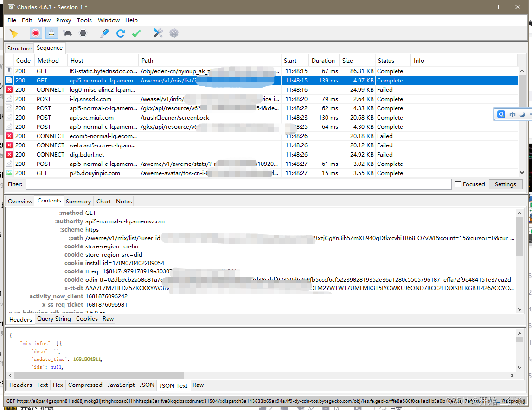Screen dimensions: 532x410
Task: Click the filter Settings button
Action: tap(505, 184)
